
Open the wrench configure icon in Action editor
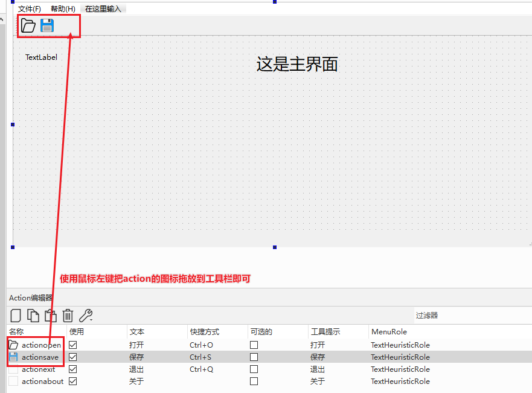click(x=86, y=316)
